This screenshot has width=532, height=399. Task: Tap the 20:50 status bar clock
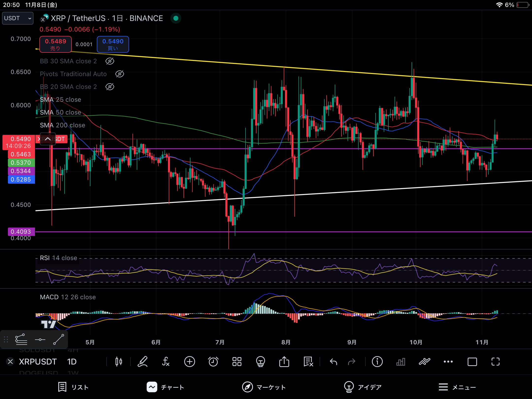click(11, 5)
